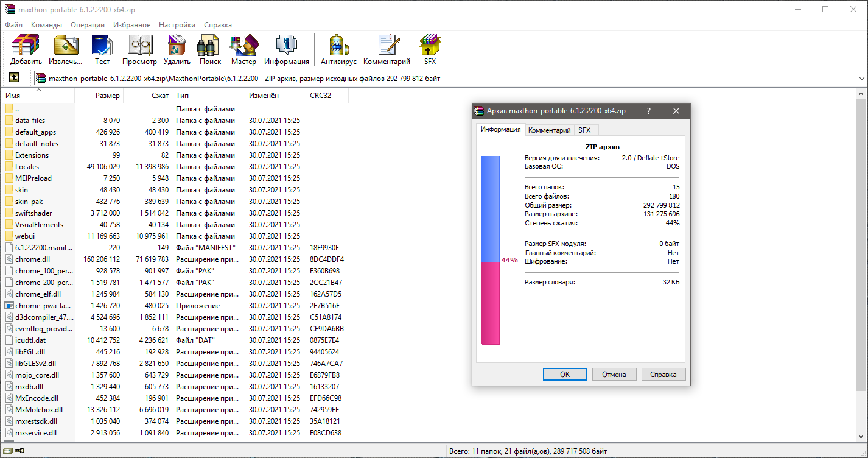
Task: Select the VisualElements folder row
Action: 175,225
